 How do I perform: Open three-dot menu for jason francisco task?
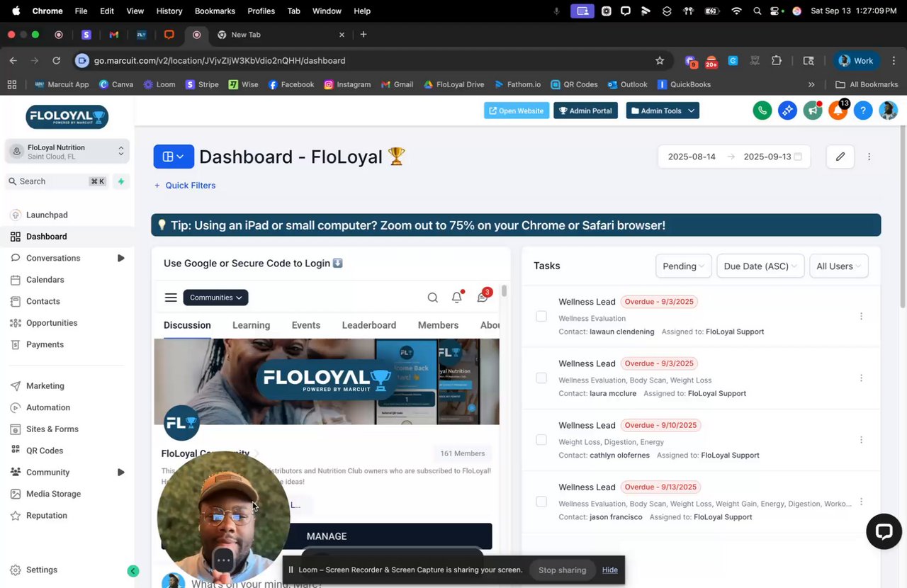point(861,502)
